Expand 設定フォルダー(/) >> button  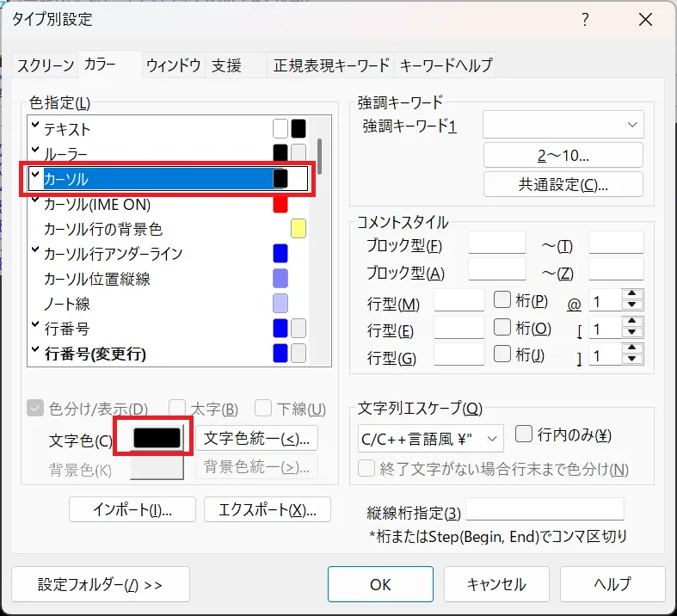pyautogui.click(x=101, y=584)
